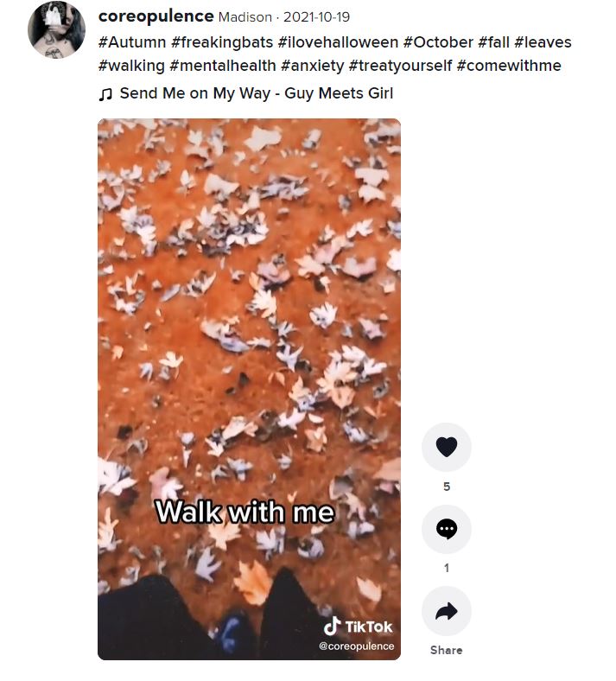This screenshot has height=681, width=616.
Task: Play the Walk with me video
Action: tap(249, 389)
